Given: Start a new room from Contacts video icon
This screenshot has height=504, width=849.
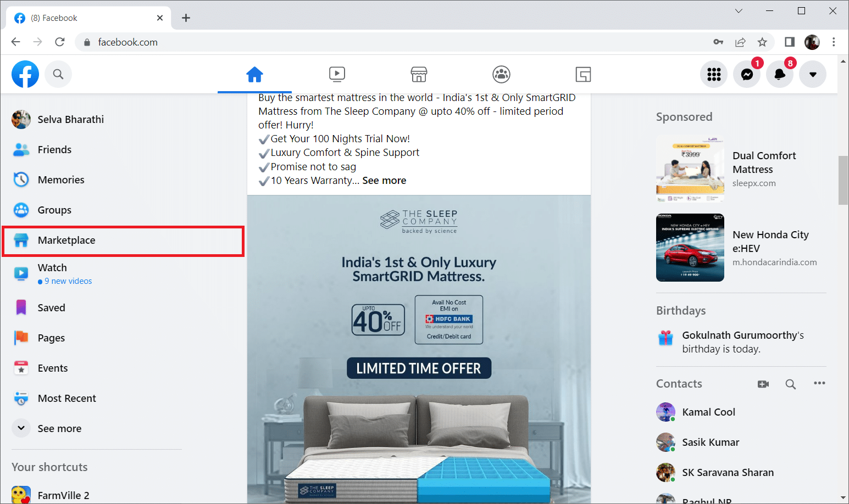Looking at the screenshot, I should click(x=763, y=384).
